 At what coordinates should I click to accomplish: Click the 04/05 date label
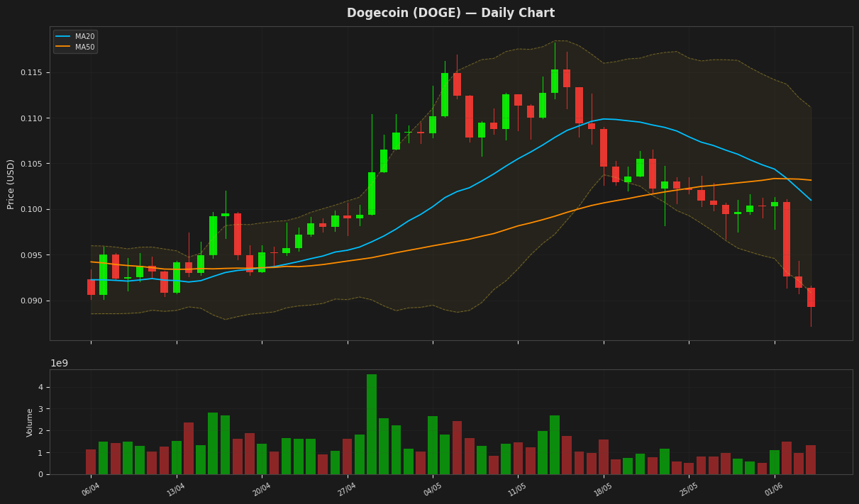[x=433, y=489]
